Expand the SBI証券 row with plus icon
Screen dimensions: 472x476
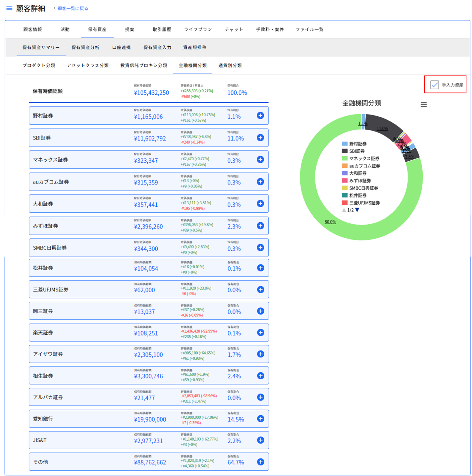coord(260,137)
